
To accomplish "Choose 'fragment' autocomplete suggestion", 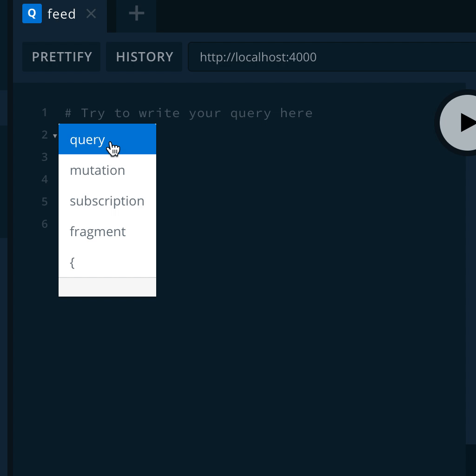I will pos(107,231).
